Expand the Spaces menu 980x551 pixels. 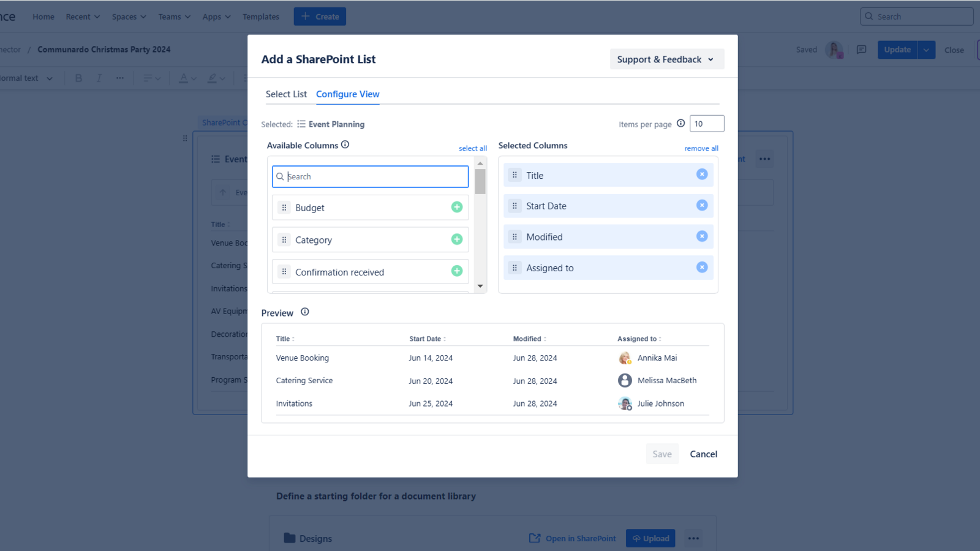tap(129, 17)
